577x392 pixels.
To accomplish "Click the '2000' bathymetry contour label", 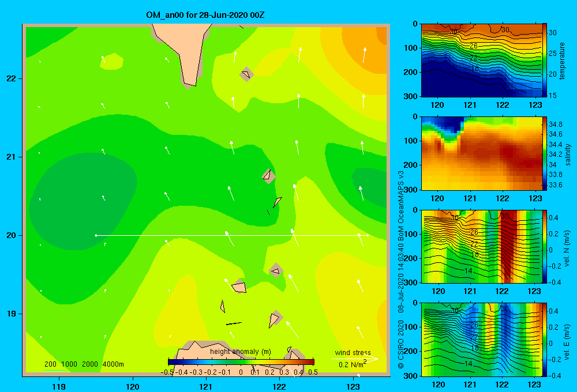I will pyautogui.click(x=90, y=364).
